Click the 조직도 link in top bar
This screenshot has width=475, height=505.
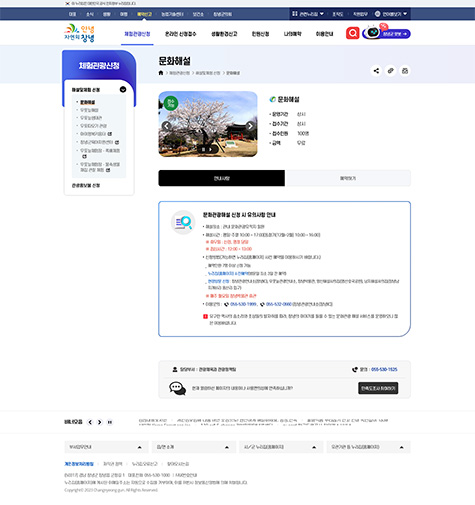[x=337, y=14]
